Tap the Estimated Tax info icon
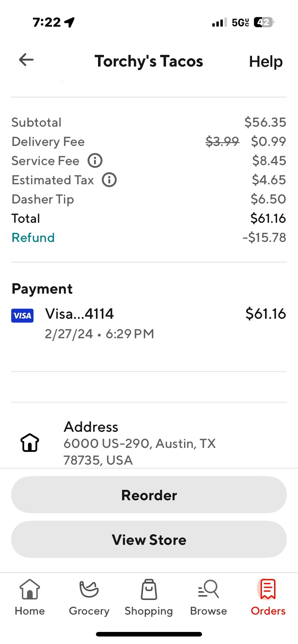Screen dimensions: 298x644 click(109, 180)
